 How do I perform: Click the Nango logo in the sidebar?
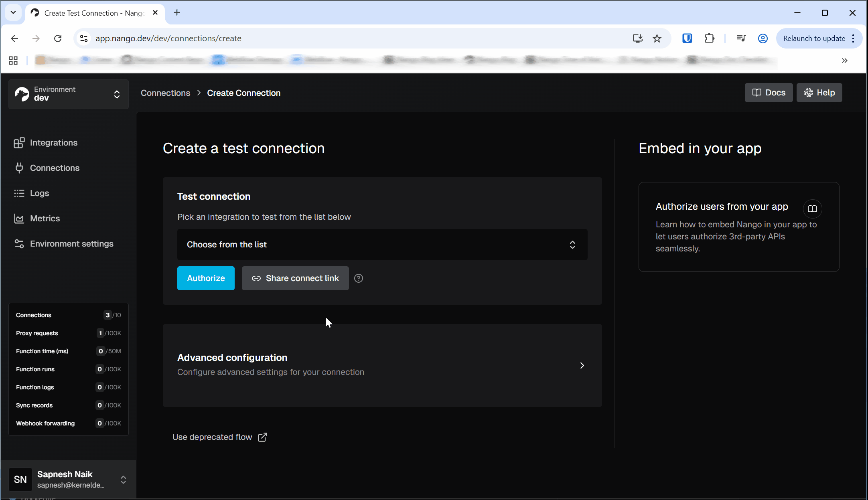point(22,94)
